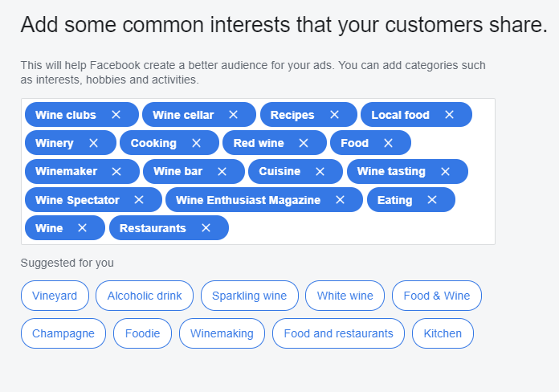The height and width of the screenshot is (392, 559).
Task: Add Champagne suggested interest
Action: coord(63,333)
